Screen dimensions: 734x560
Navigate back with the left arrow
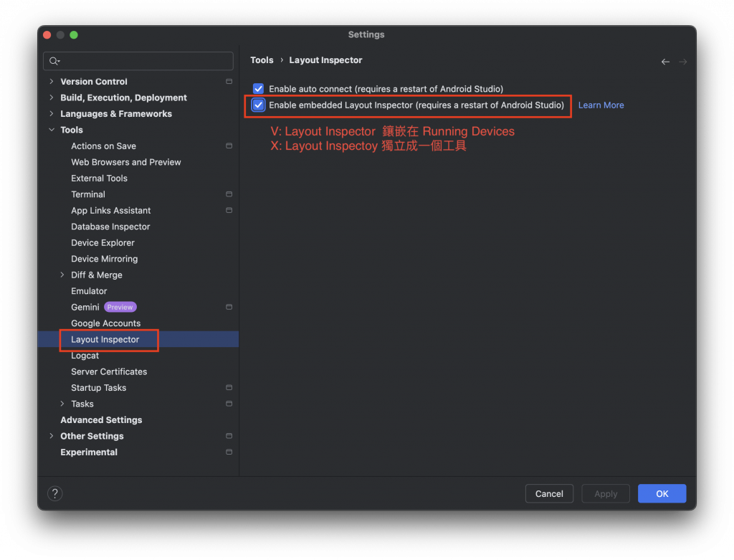[665, 62]
